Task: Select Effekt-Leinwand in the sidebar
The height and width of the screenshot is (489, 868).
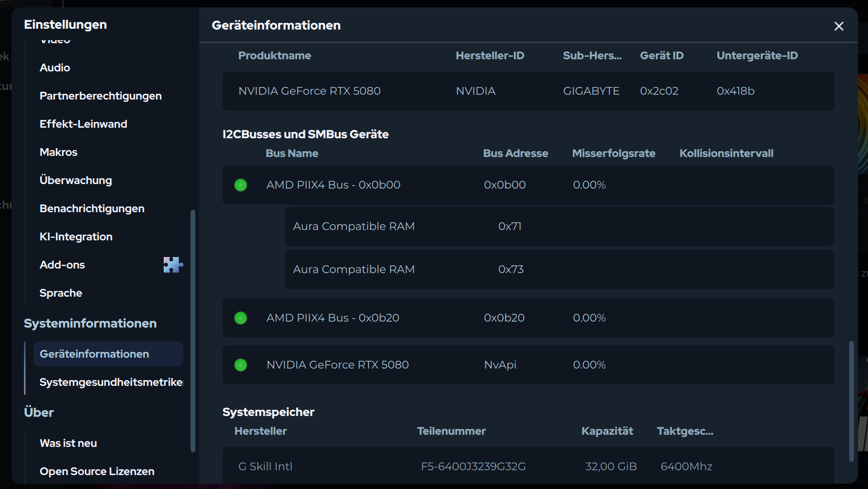Action: [x=83, y=124]
